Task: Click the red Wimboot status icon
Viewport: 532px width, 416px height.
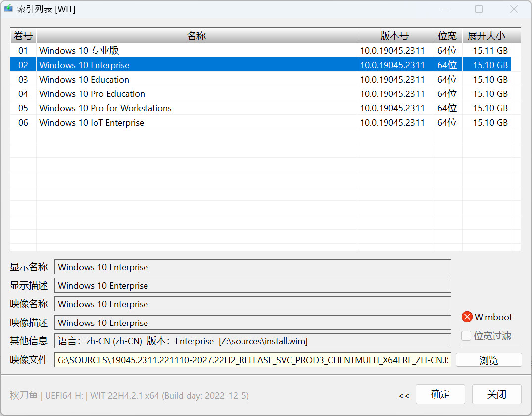Action: click(x=467, y=317)
